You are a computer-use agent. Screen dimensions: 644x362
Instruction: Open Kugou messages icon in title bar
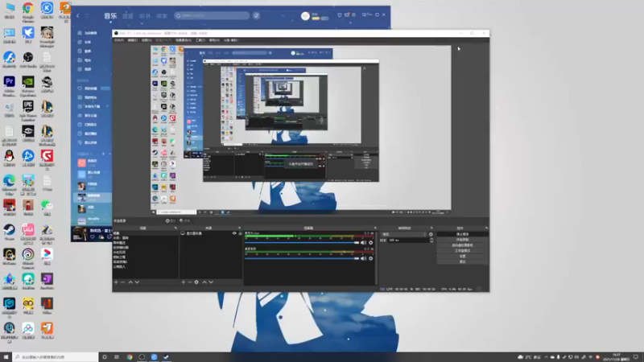click(x=347, y=14)
